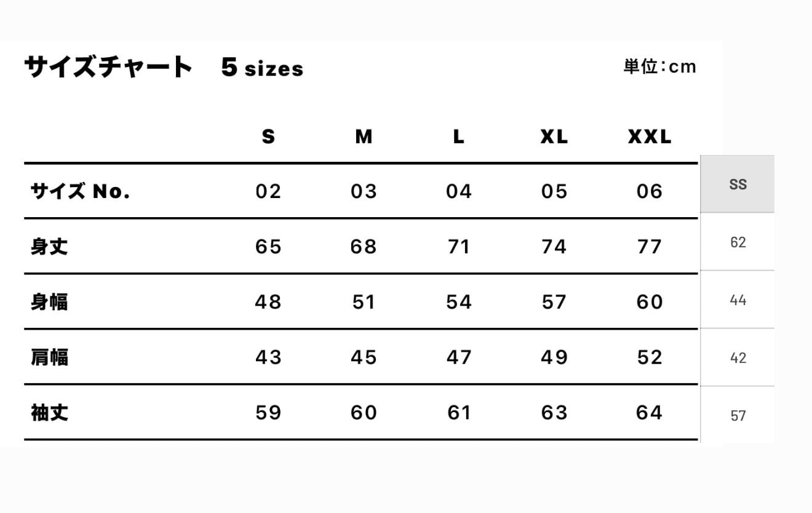Select the XL size column header

point(554,137)
